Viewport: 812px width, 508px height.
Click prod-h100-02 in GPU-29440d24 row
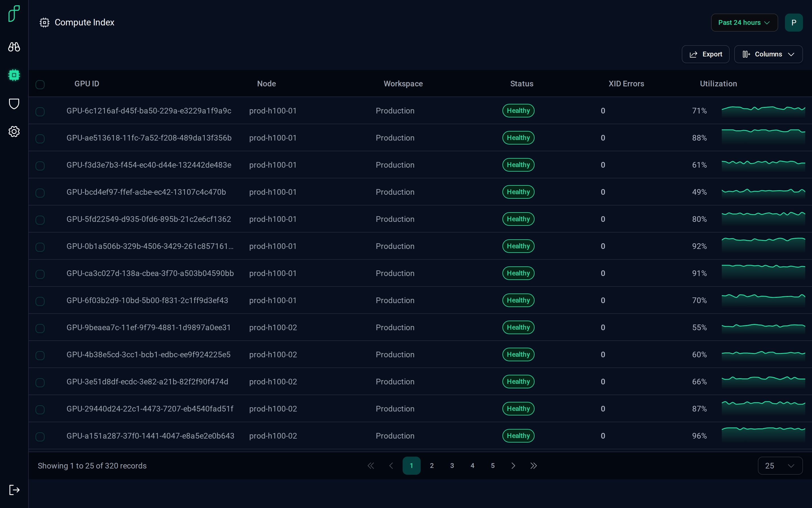[273, 409]
